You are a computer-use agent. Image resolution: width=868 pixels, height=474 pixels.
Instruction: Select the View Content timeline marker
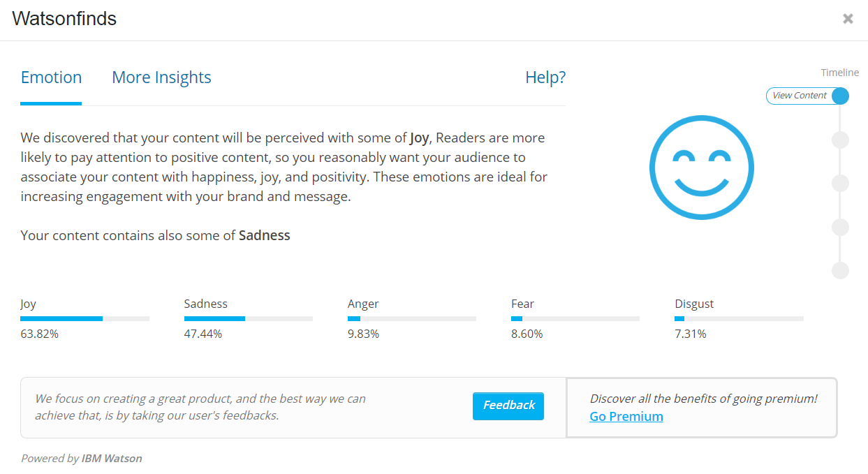841,96
